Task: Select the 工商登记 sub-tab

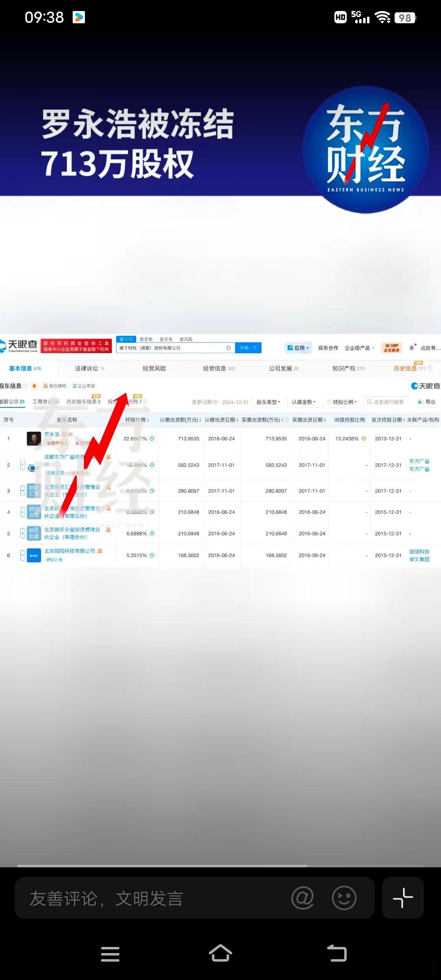Action: (x=46, y=402)
